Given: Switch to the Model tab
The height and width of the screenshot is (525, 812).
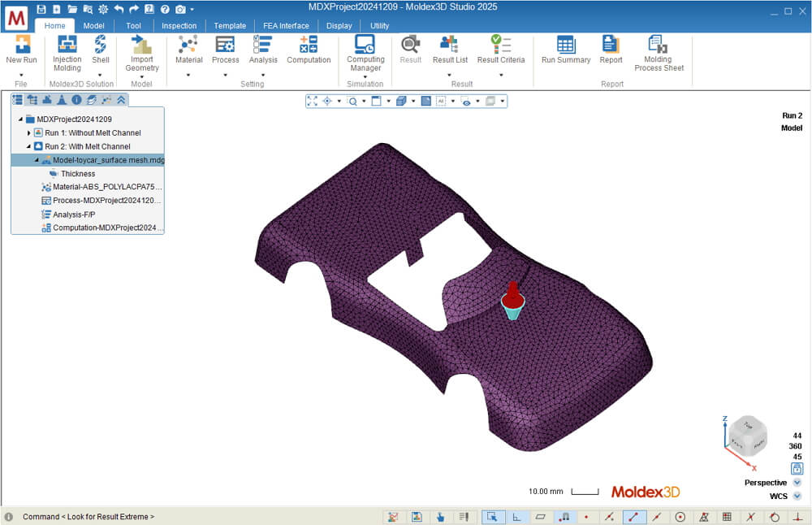Looking at the screenshot, I should (x=93, y=25).
